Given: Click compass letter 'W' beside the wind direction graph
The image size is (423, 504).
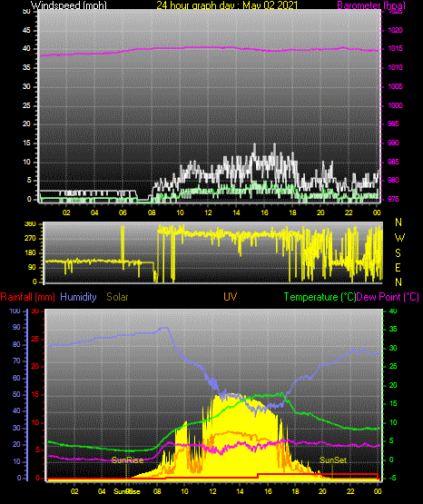Looking at the screenshot, I should coord(399,238).
